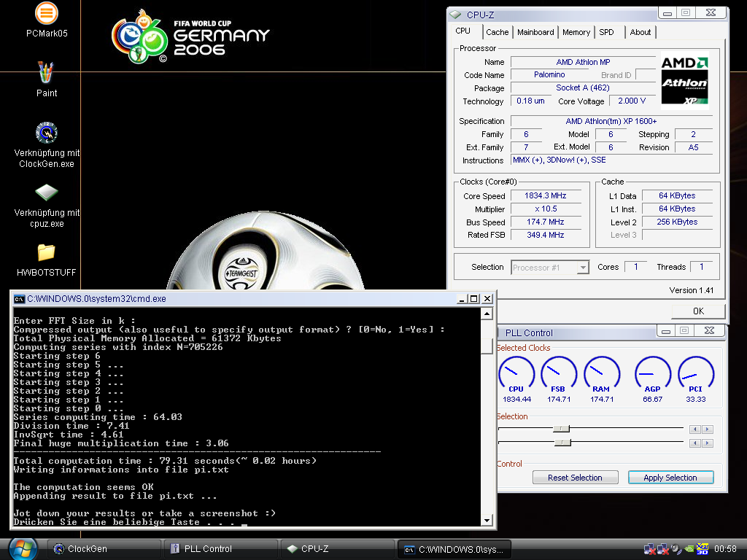The height and width of the screenshot is (560, 747).
Task: Click the Core Speed value 1834.3 MHz
Action: (546, 195)
